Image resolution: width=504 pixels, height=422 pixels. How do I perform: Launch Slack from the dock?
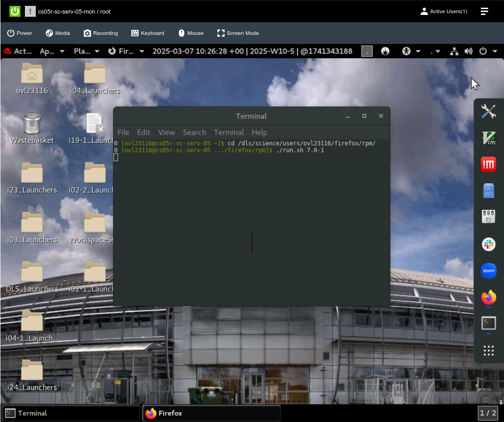pyautogui.click(x=489, y=244)
